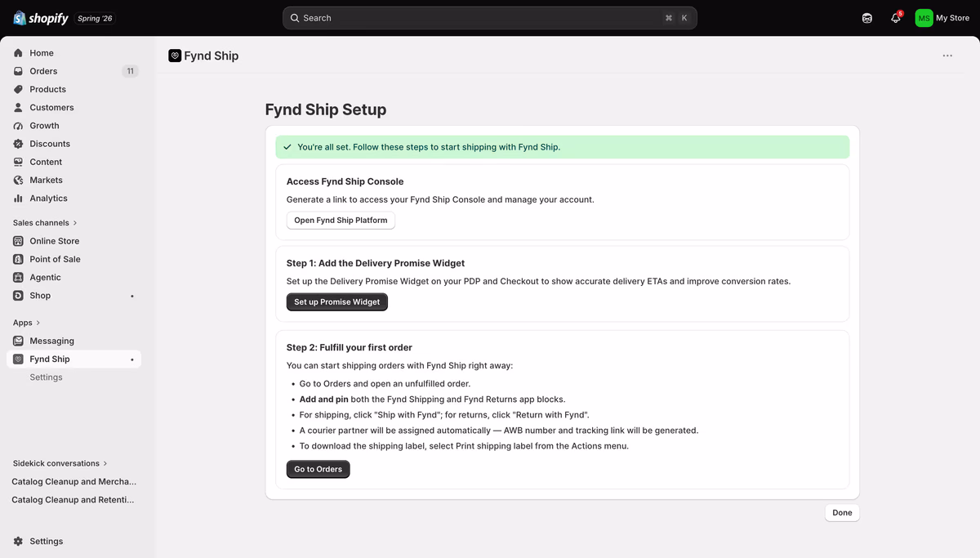Open the Sidekick icon in top bar
Viewport: 980px width, 558px height.
click(867, 18)
